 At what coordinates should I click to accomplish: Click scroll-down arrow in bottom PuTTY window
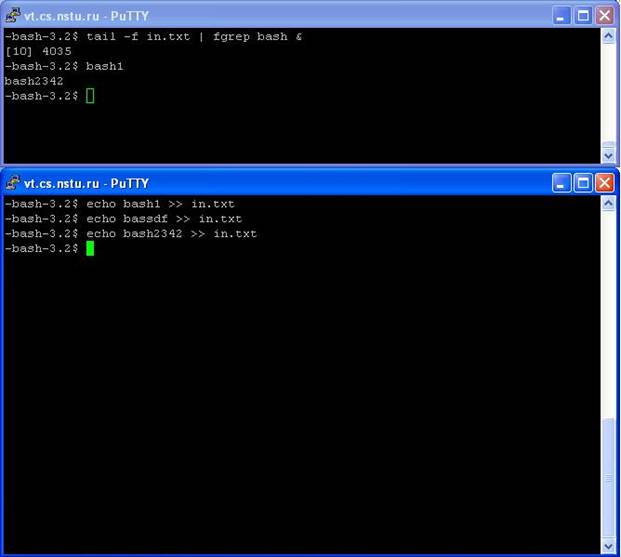[608, 547]
